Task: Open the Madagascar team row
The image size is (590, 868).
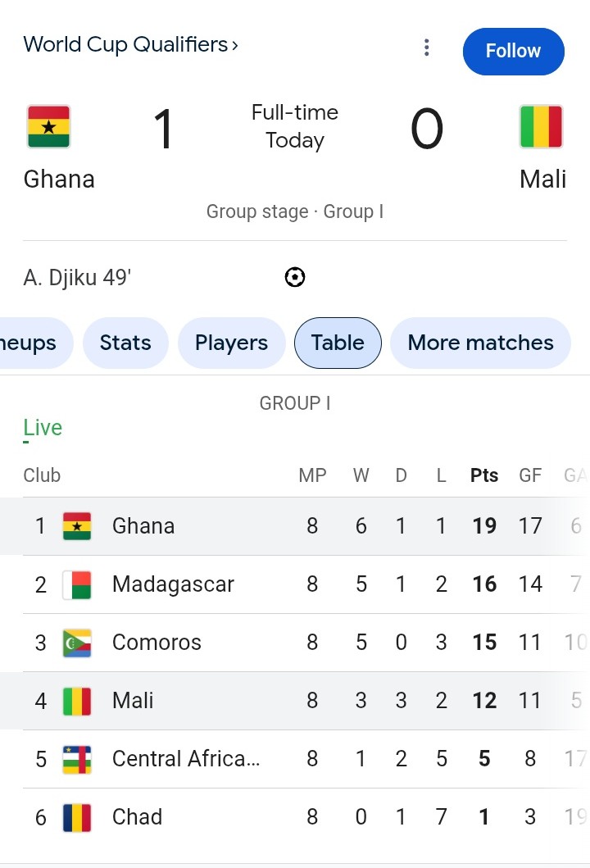Action: [173, 584]
